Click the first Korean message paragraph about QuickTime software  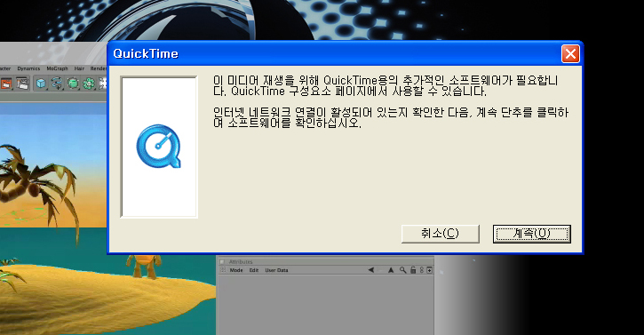tap(386, 85)
